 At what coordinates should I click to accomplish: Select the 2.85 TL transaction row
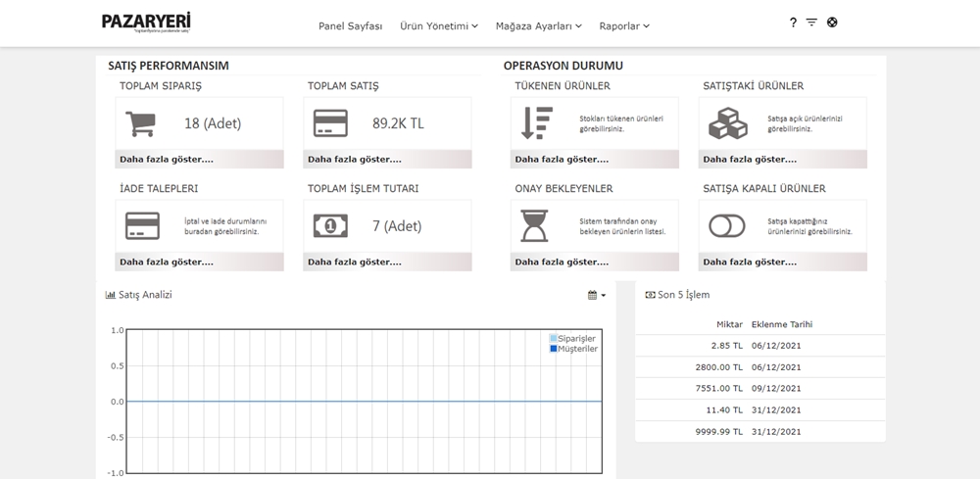(x=760, y=346)
